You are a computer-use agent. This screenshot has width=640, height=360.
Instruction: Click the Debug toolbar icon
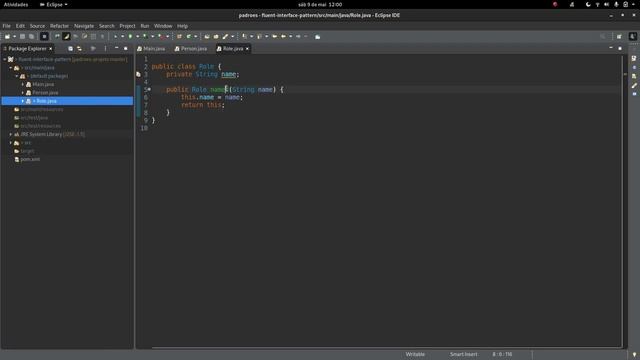116,37
